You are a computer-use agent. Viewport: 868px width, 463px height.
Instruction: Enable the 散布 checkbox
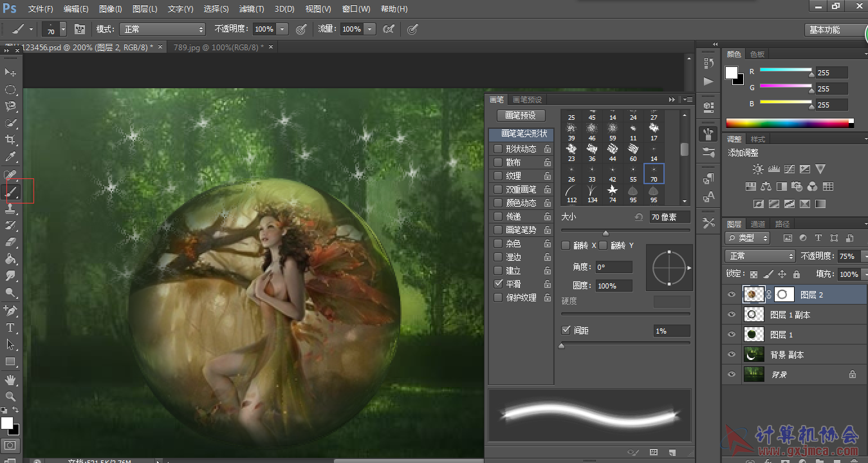[x=498, y=162]
